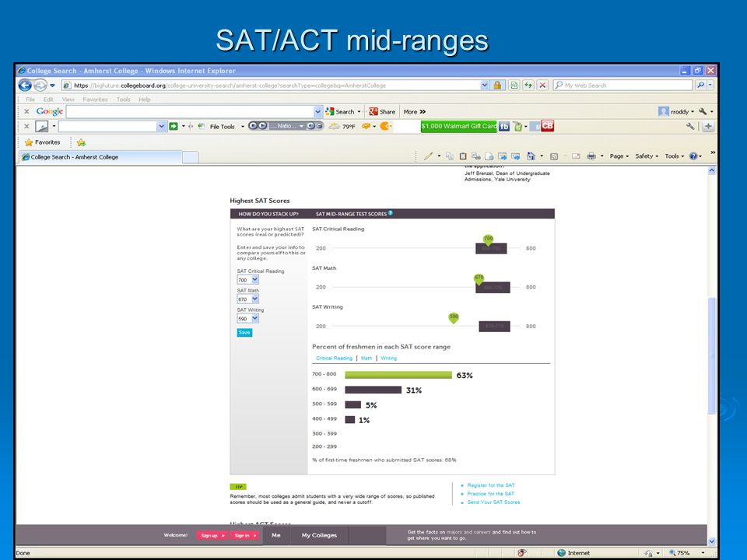Click the pencil edit icon in command bar

[428, 156]
